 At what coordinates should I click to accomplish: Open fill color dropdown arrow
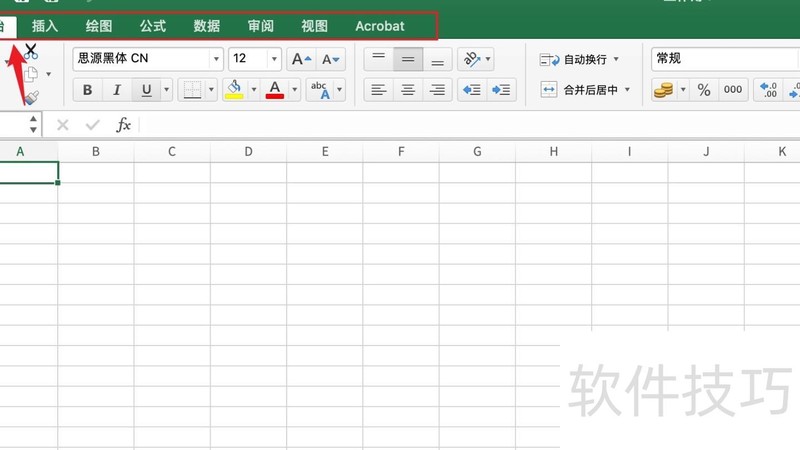[x=254, y=90]
